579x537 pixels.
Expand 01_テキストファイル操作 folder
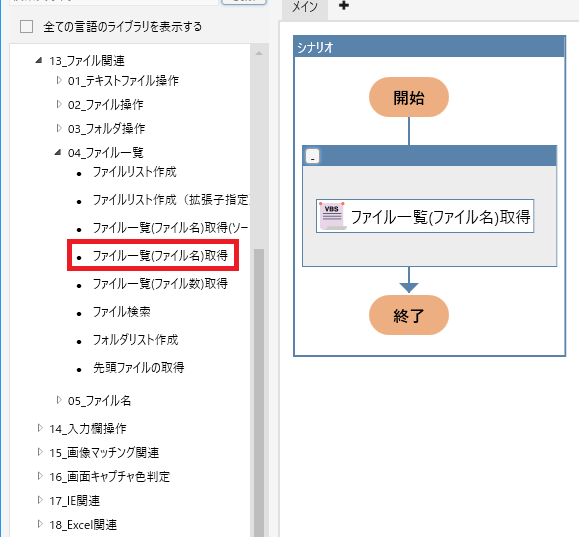click(x=59, y=80)
